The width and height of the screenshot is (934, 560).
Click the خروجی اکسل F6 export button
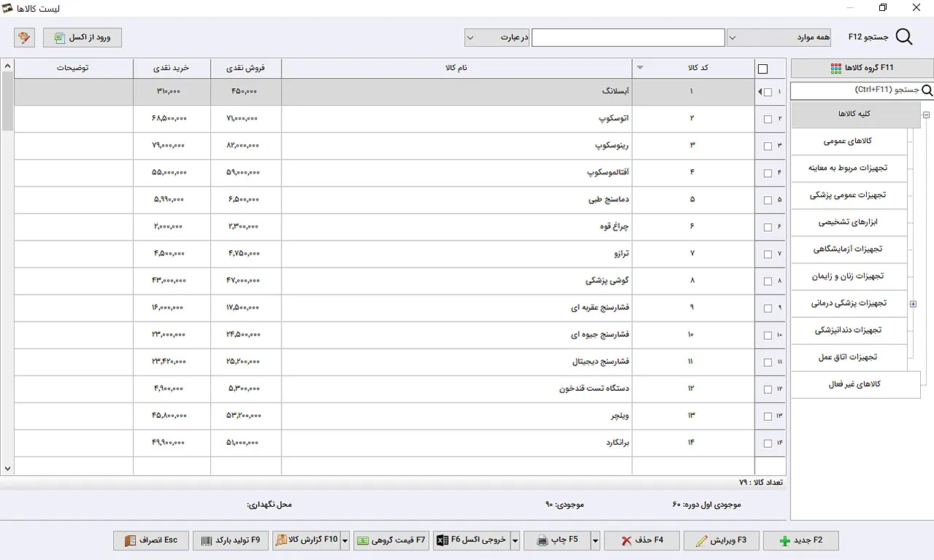[471, 540]
